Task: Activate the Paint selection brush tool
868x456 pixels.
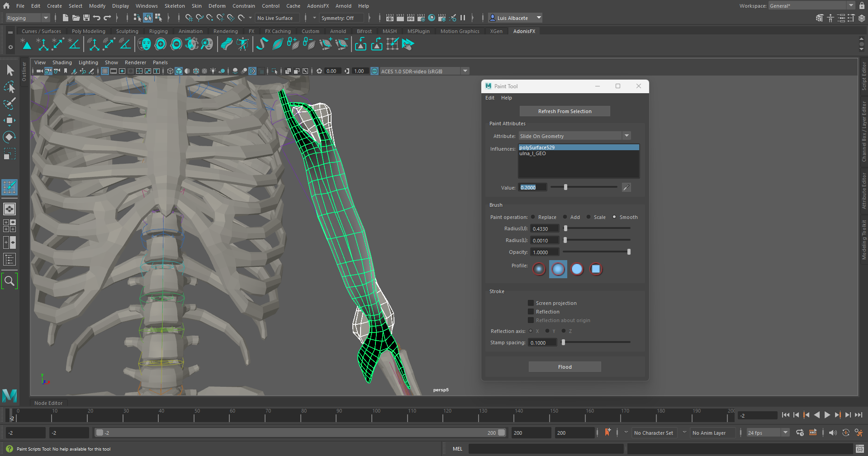Action: (x=9, y=104)
